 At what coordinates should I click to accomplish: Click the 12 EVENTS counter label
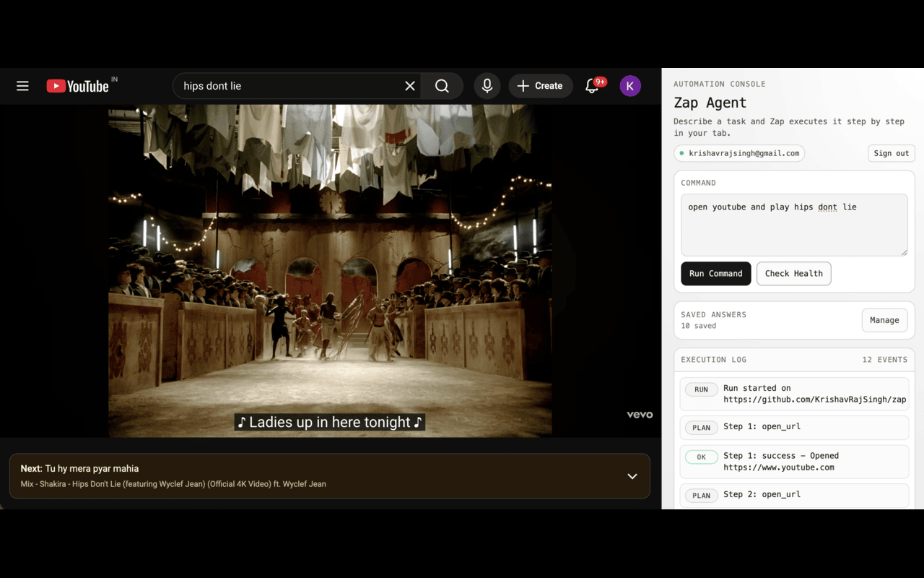pos(884,359)
